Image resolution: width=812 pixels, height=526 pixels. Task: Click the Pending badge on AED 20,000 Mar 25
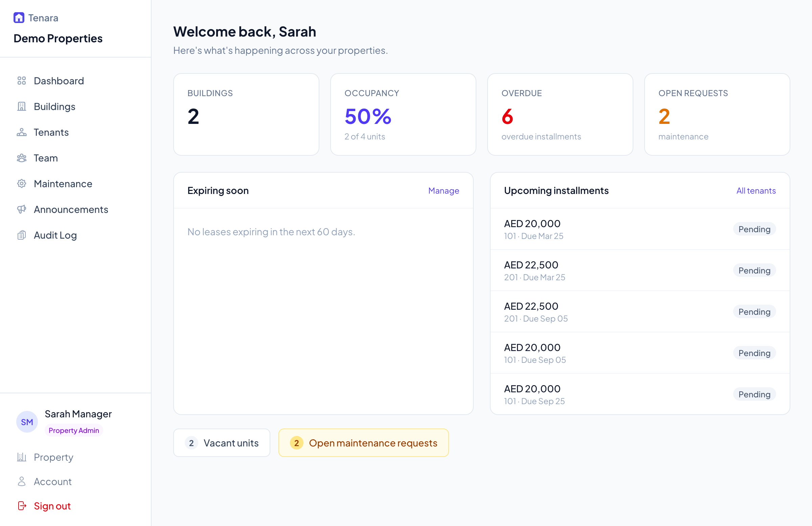[754, 229]
